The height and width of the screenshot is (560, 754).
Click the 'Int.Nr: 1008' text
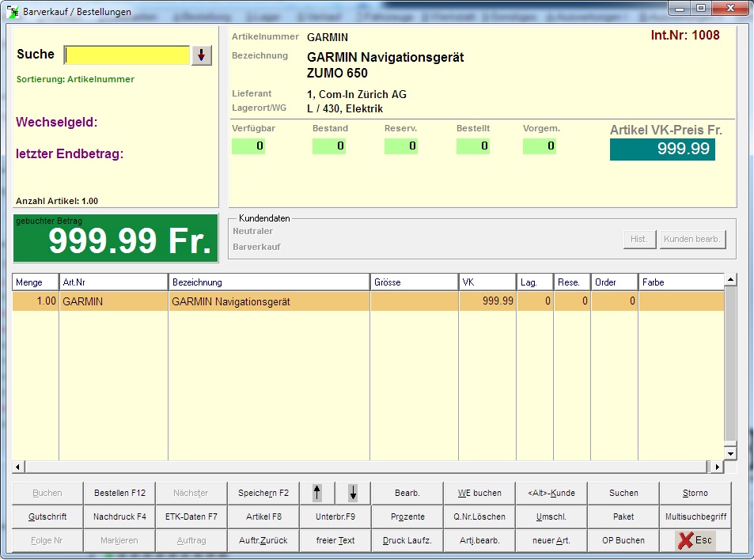pyautogui.click(x=684, y=35)
